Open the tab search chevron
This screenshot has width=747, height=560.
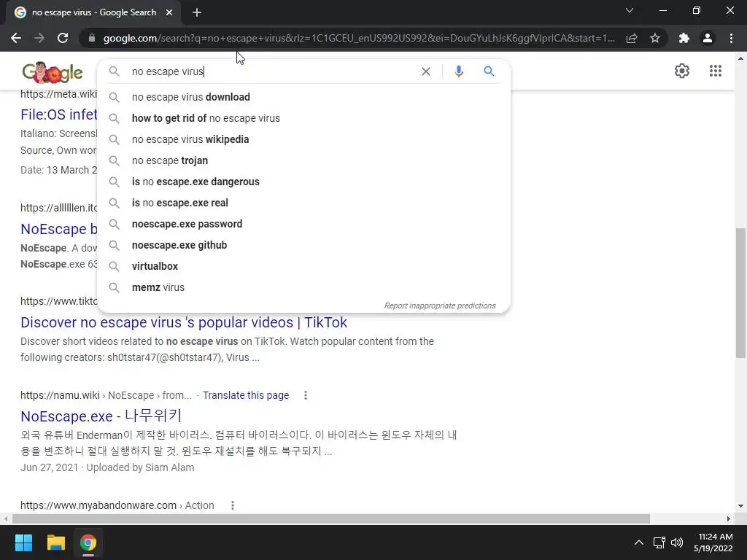pyautogui.click(x=630, y=10)
